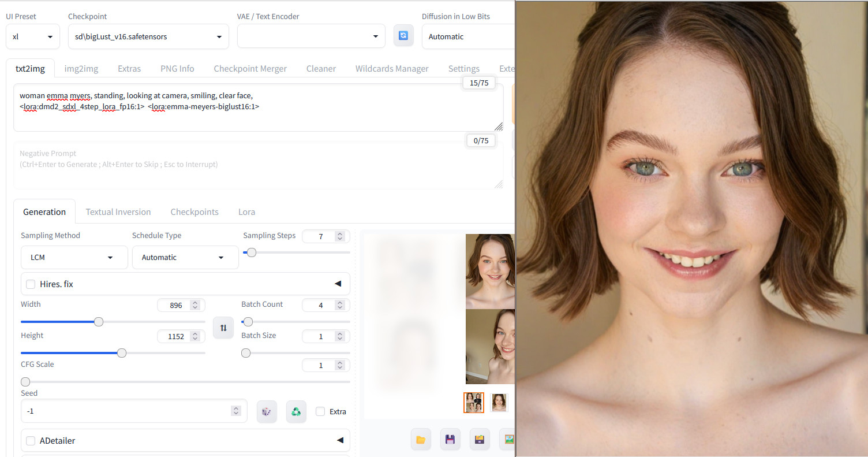
Task: Save the image with the purple floppy icon
Action: click(x=450, y=440)
